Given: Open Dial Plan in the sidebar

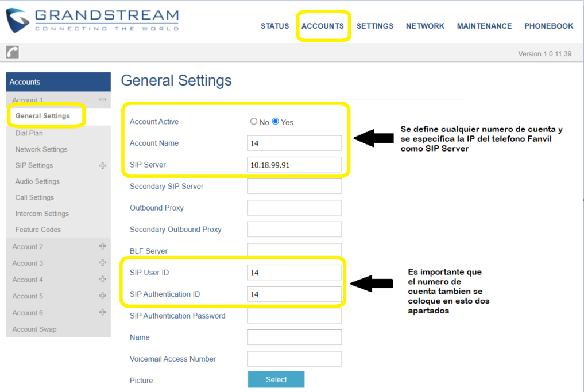Looking at the screenshot, I should [29, 133].
